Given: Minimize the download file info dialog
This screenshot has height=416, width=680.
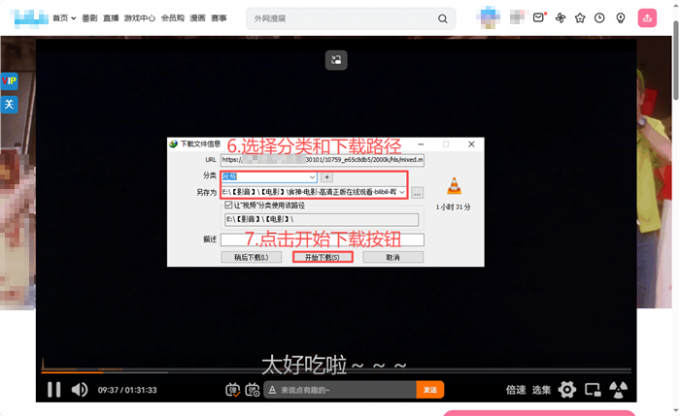Looking at the screenshot, I should pos(421,144).
